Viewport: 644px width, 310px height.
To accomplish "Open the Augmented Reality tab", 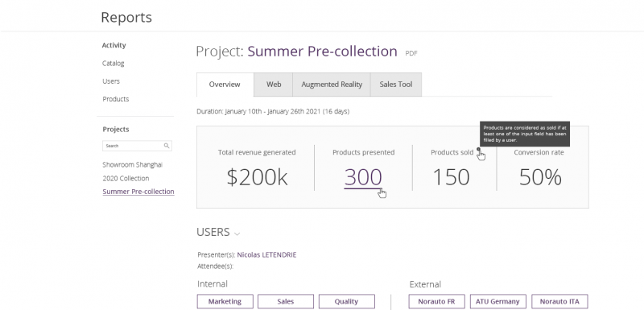I will (332, 85).
